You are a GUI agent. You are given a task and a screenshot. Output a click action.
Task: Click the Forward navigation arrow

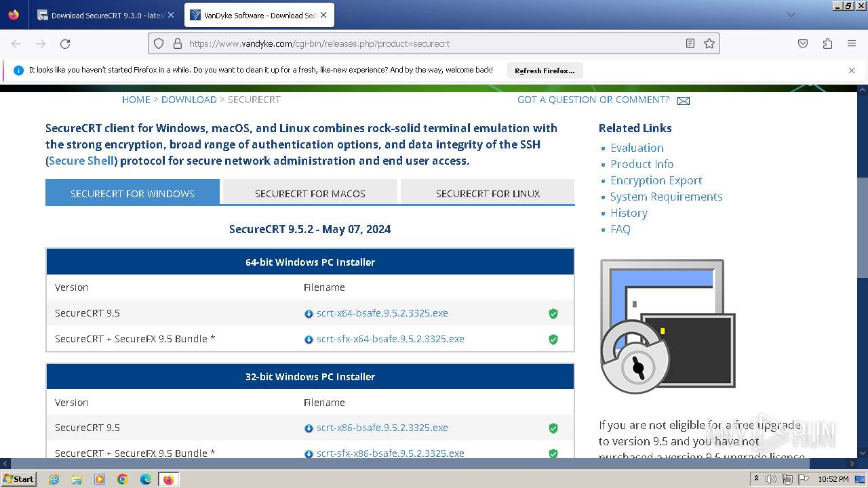41,43
